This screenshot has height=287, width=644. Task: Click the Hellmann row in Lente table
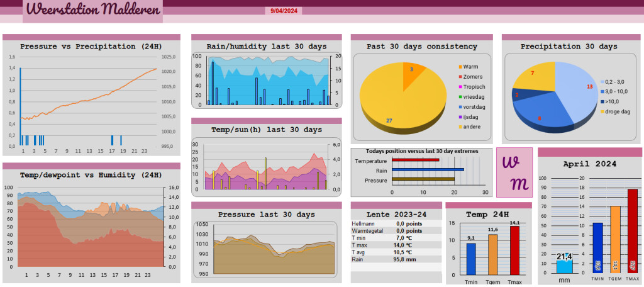coord(396,224)
